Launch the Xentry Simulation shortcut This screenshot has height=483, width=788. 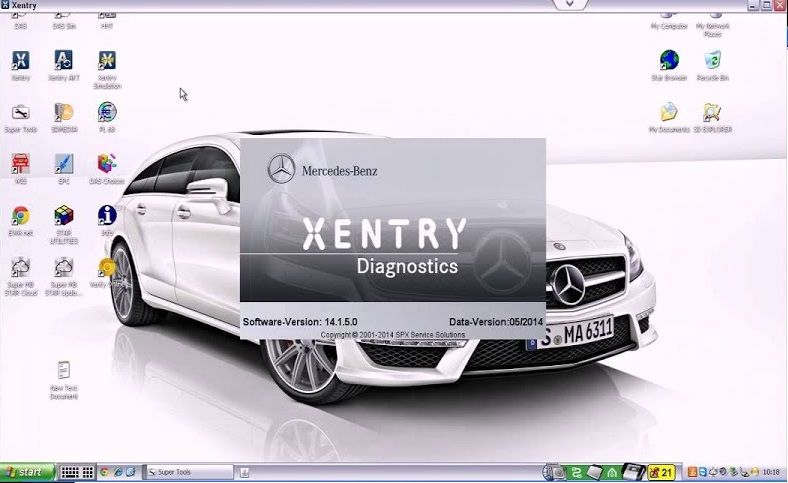[107, 61]
